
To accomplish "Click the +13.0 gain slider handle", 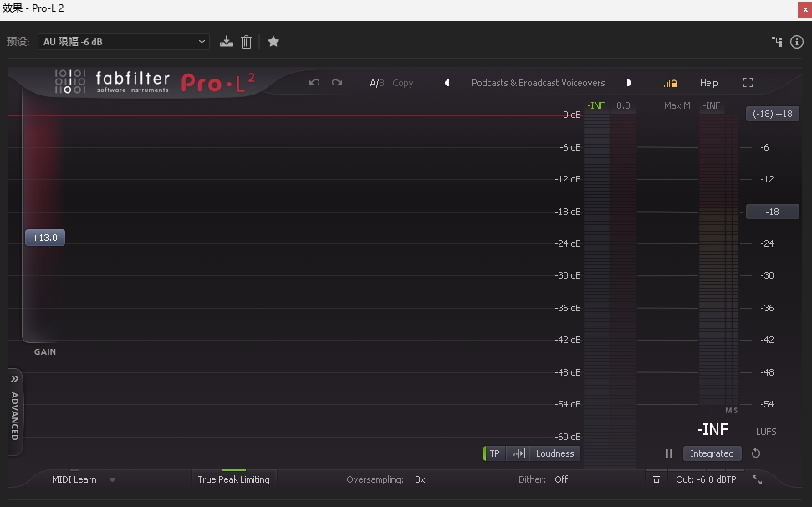I will coord(45,238).
